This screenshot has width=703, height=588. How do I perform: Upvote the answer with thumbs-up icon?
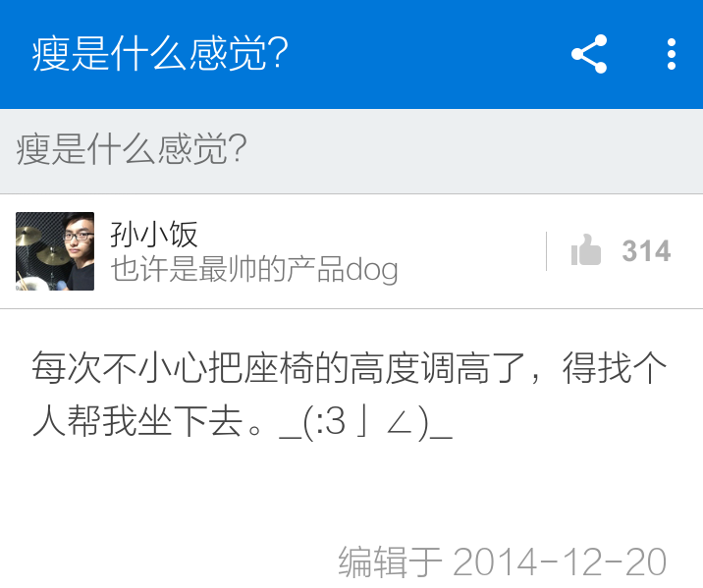585,250
